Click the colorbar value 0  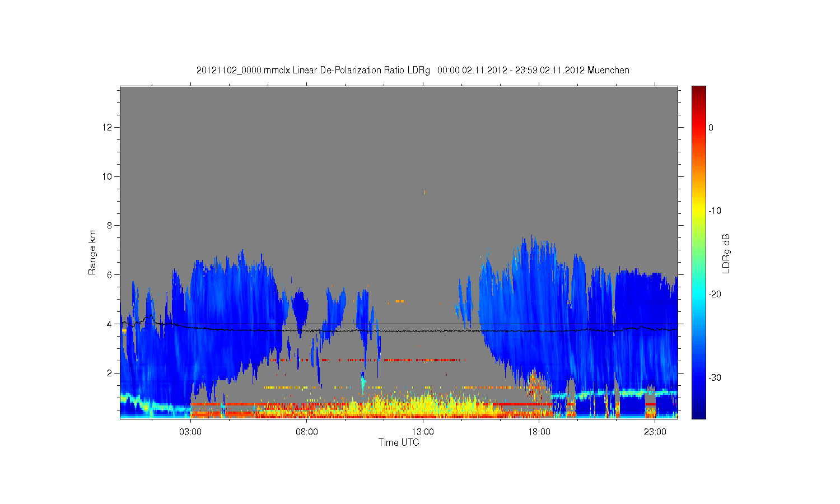point(711,128)
